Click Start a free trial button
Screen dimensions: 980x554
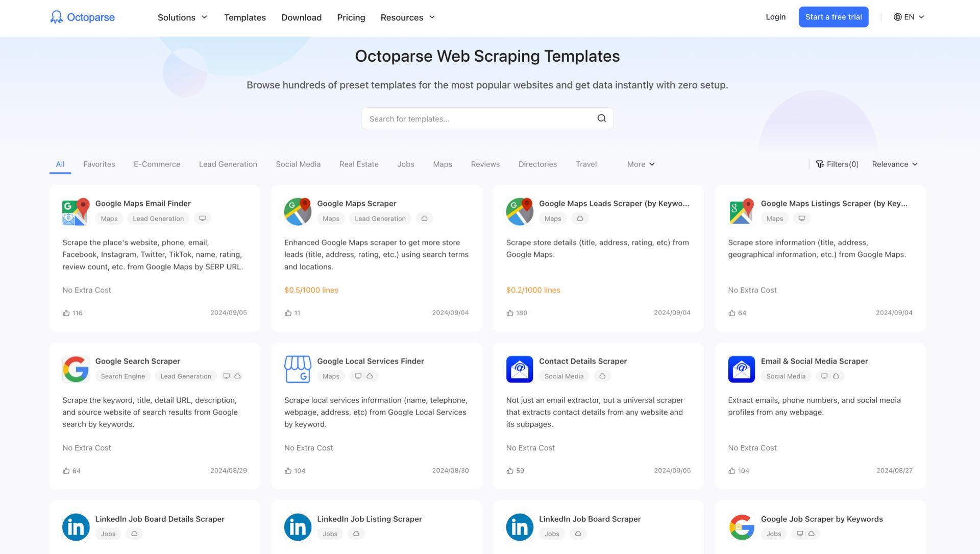pyautogui.click(x=834, y=16)
